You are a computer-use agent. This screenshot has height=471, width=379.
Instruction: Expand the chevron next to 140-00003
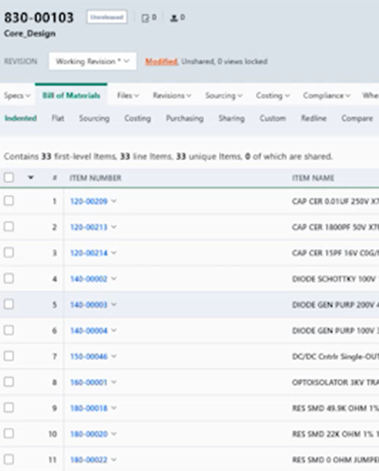tap(114, 304)
